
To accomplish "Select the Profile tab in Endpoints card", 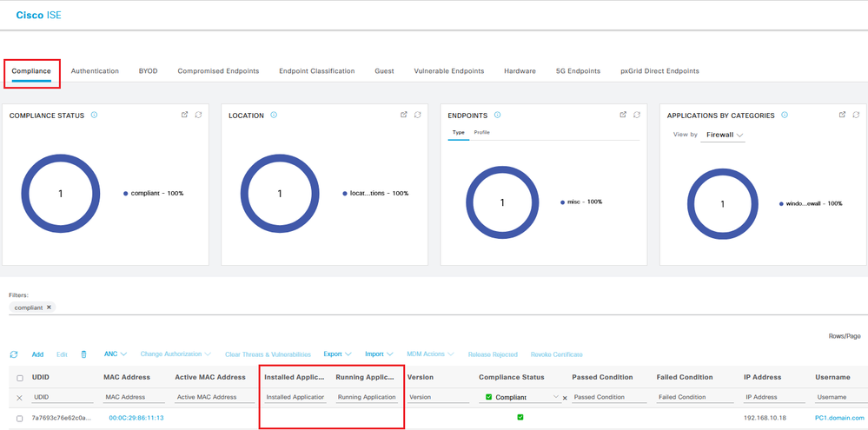I will coord(481,133).
